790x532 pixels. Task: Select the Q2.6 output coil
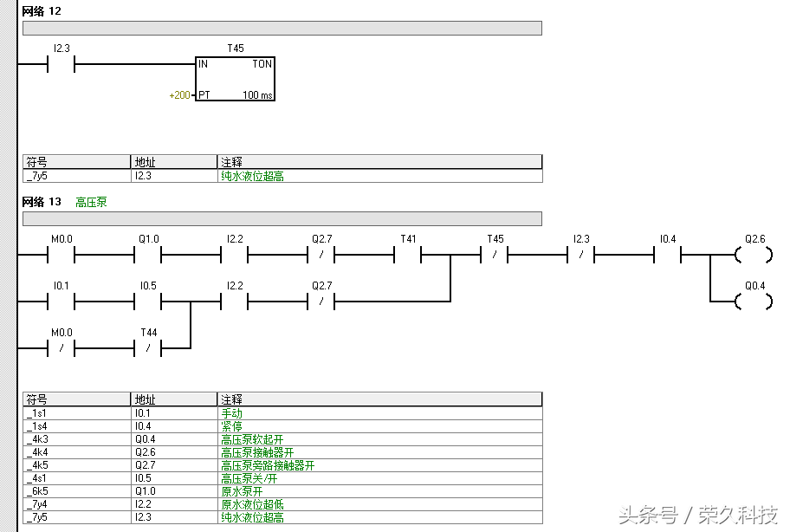(754, 255)
